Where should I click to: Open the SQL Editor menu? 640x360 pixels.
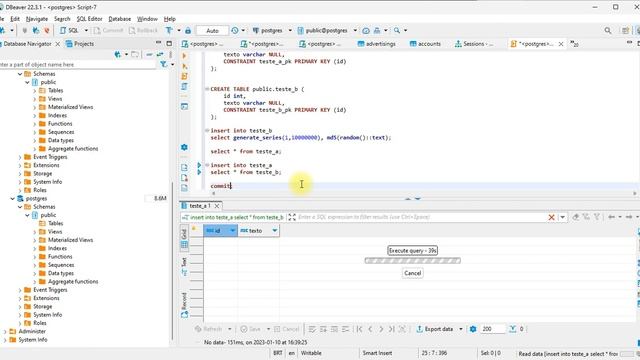[89, 19]
